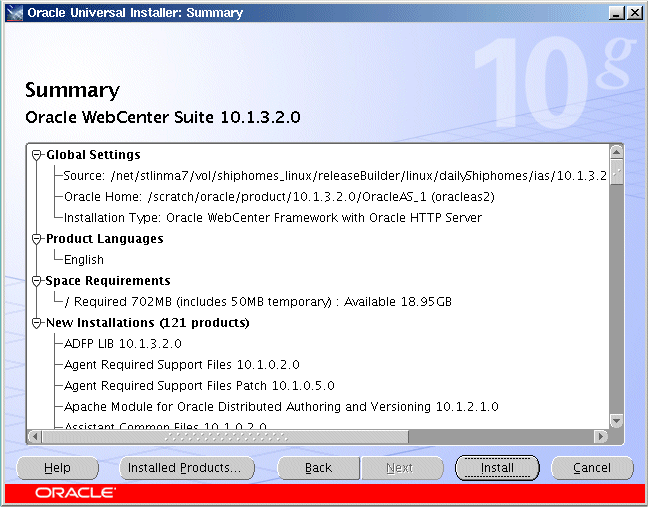The image size is (648, 507).
Task: Click the Oracle installer title bar icon
Action: click(x=15, y=13)
